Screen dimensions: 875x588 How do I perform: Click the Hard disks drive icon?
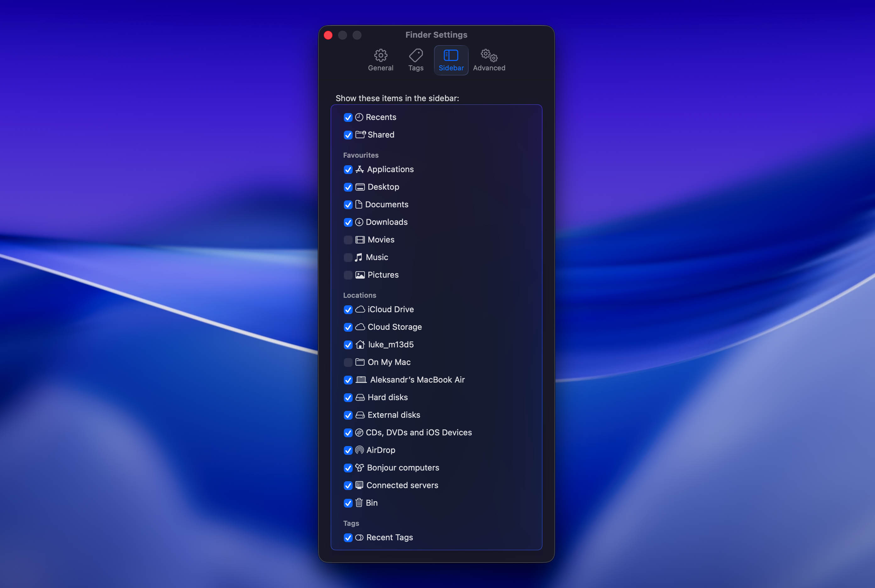click(360, 398)
